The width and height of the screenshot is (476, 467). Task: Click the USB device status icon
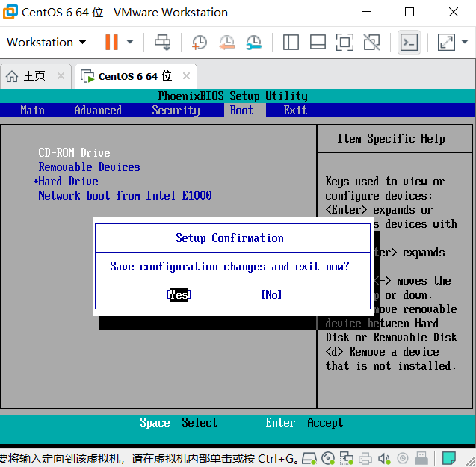point(421,458)
